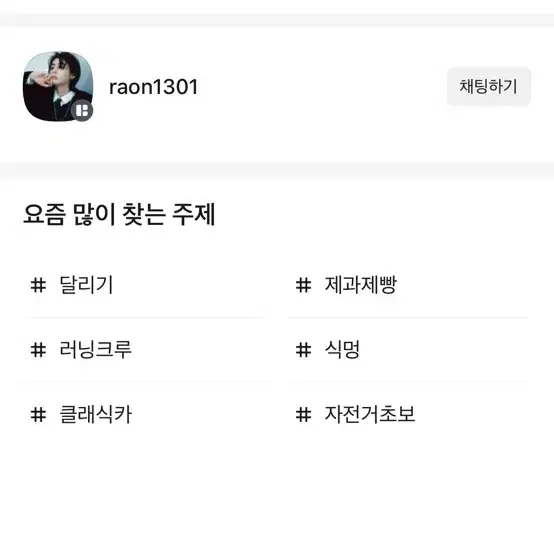554x554 pixels.
Task: Tap the hash icon beside 클래식카
Action: tap(38, 414)
